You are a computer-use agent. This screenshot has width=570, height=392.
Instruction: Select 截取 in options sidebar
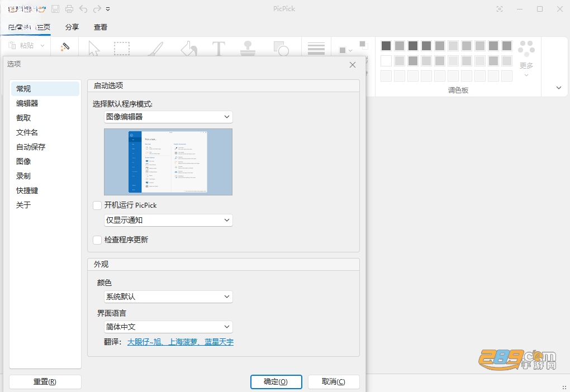[x=45, y=118]
